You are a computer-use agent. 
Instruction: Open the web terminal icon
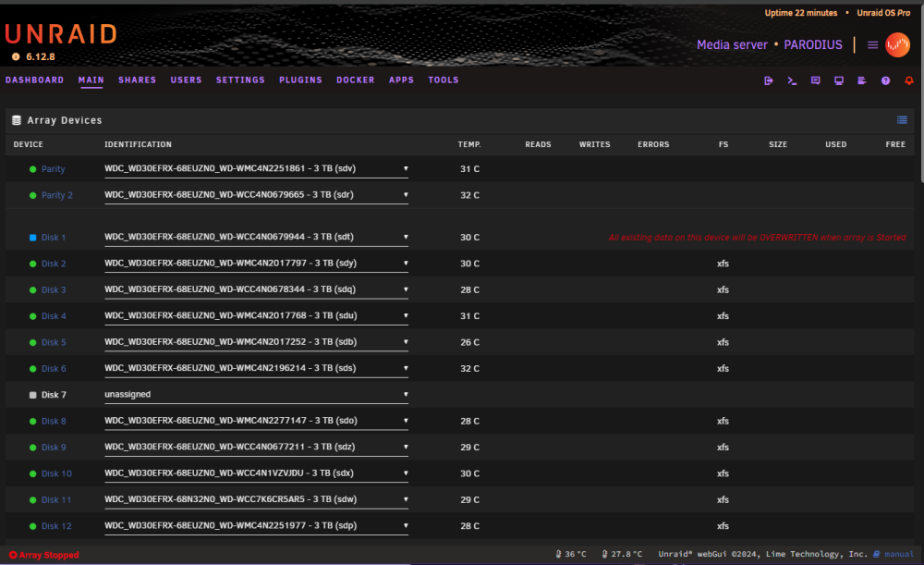coord(792,80)
